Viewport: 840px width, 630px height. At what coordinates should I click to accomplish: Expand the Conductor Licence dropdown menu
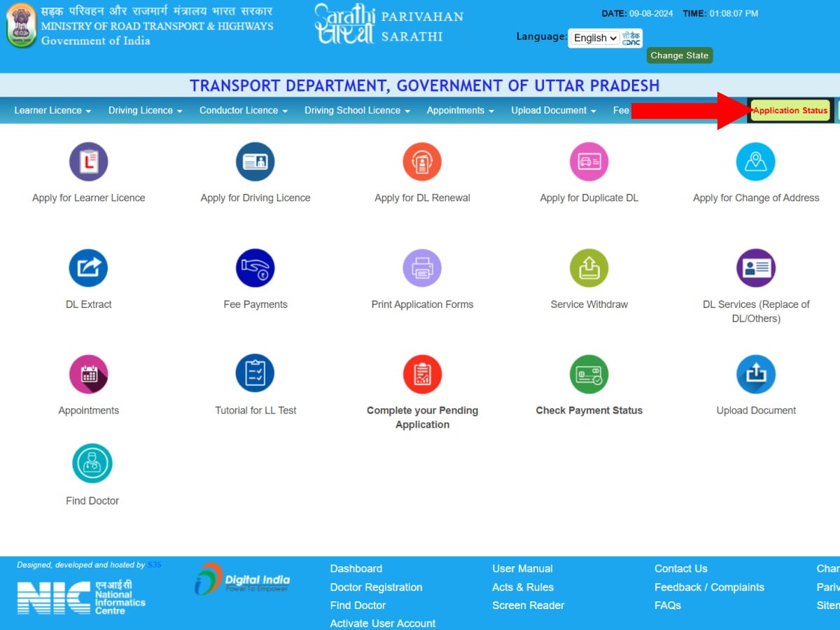pos(243,111)
